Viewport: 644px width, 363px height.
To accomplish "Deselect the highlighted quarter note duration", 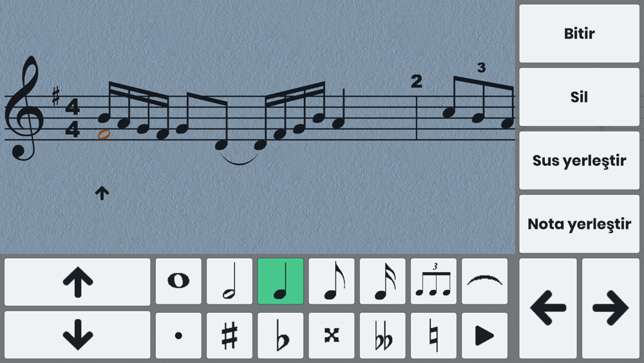I will (281, 282).
